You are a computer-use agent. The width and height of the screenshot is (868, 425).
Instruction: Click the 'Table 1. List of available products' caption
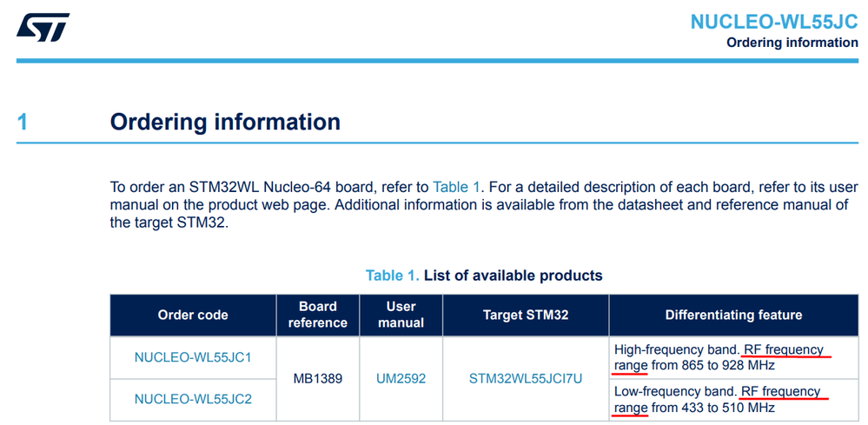484,275
